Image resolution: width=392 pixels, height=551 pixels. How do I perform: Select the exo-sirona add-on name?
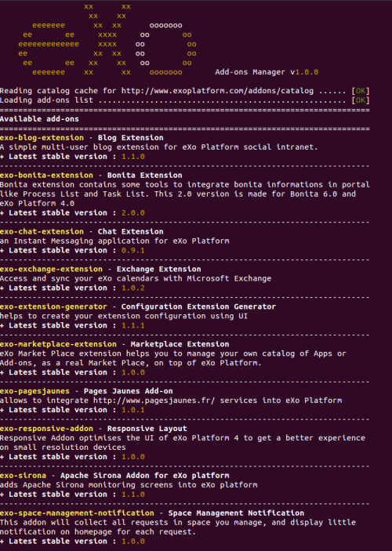click(24, 476)
